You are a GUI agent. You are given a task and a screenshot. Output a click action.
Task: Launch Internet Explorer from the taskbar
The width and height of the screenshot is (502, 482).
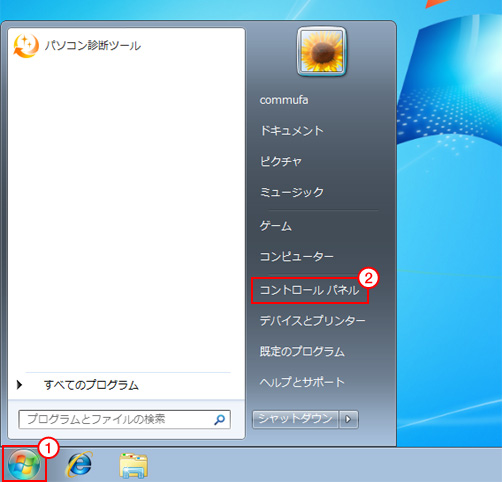tap(79, 465)
